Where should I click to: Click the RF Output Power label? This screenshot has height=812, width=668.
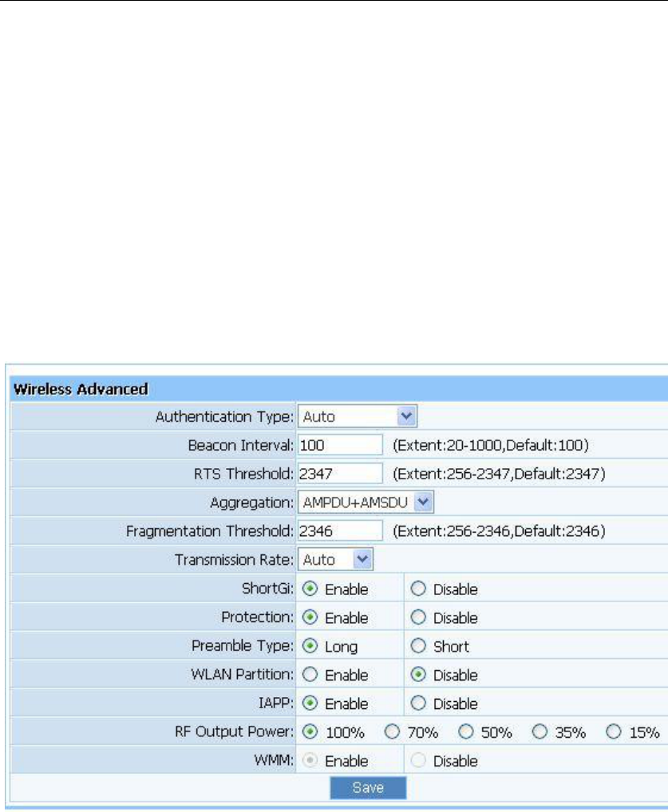pyautogui.click(x=235, y=731)
